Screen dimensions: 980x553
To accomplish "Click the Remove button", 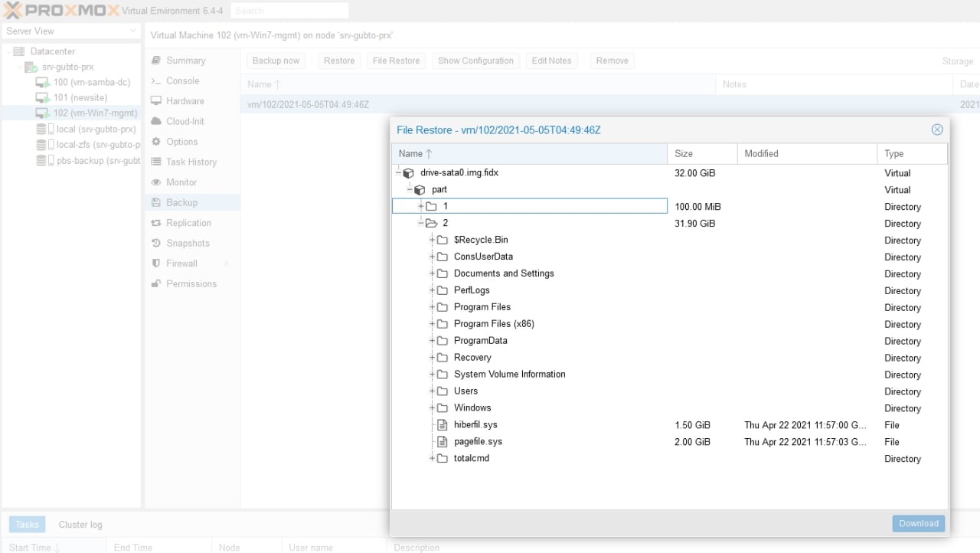I will click(x=612, y=61).
